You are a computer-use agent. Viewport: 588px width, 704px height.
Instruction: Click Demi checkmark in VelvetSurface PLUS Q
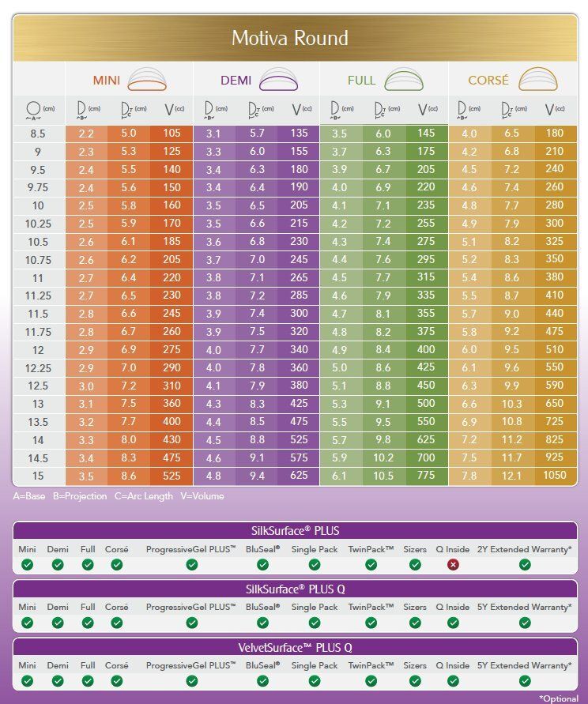pyautogui.click(x=58, y=681)
